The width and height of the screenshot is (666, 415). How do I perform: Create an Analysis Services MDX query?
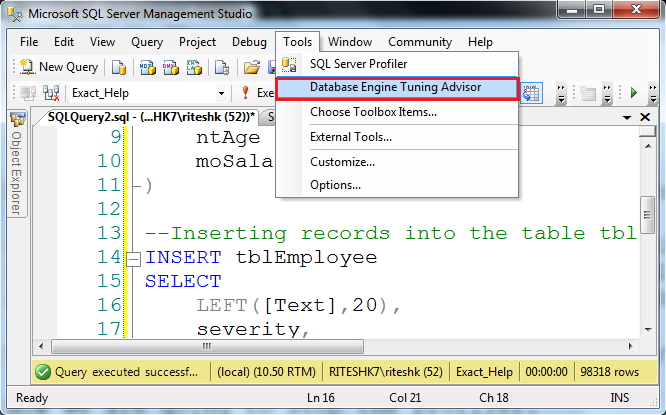pyautogui.click(x=147, y=67)
